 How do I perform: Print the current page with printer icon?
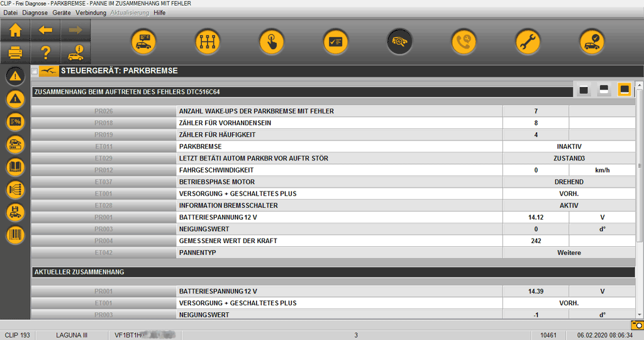point(15,53)
